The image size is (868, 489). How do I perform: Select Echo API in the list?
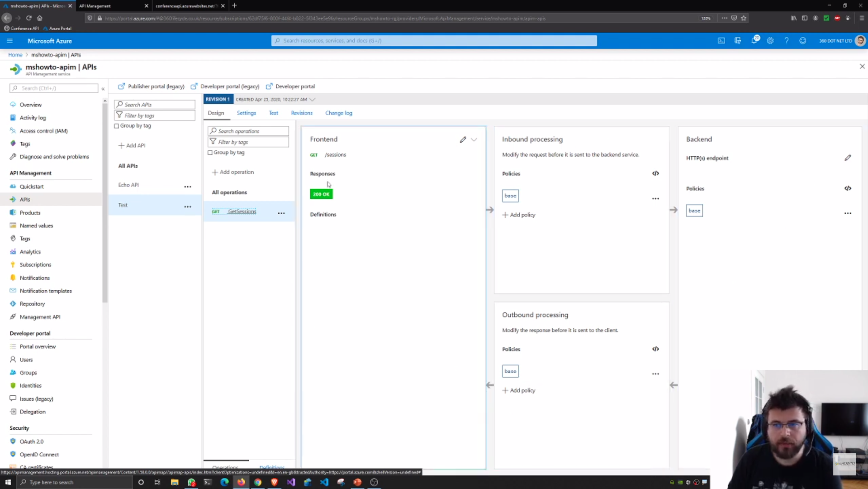[128, 185]
